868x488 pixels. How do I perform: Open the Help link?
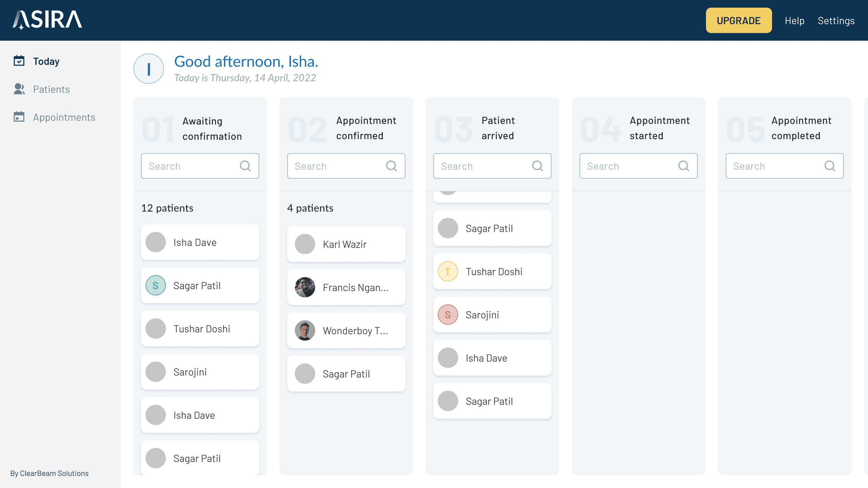pyautogui.click(x=794, y=21)
